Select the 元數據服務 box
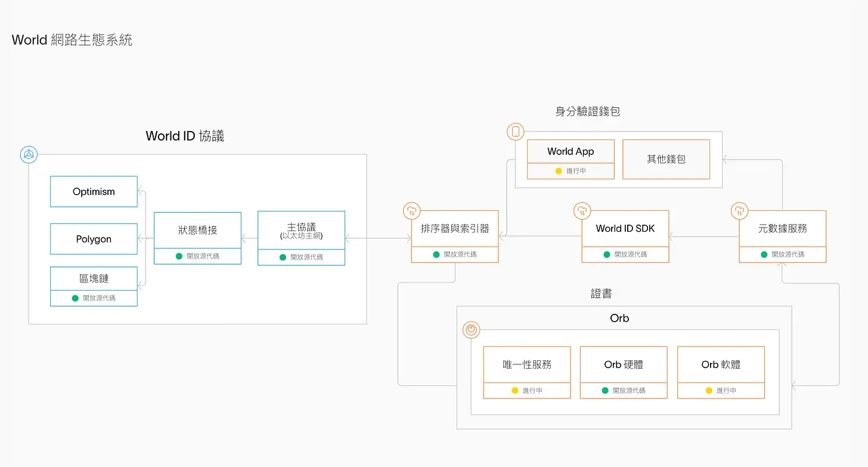 (x=783, y=236)
